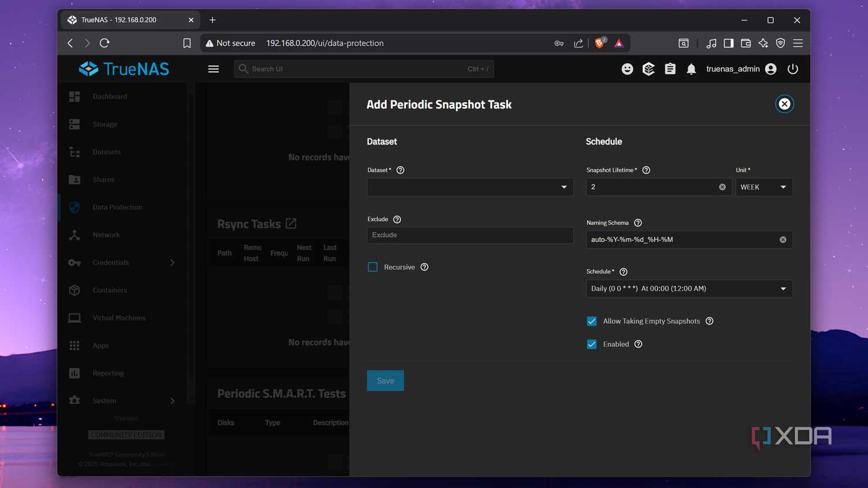Screen dimensions: 868x488
Task: Open the TrueCommand status icon
Action: 649,69
